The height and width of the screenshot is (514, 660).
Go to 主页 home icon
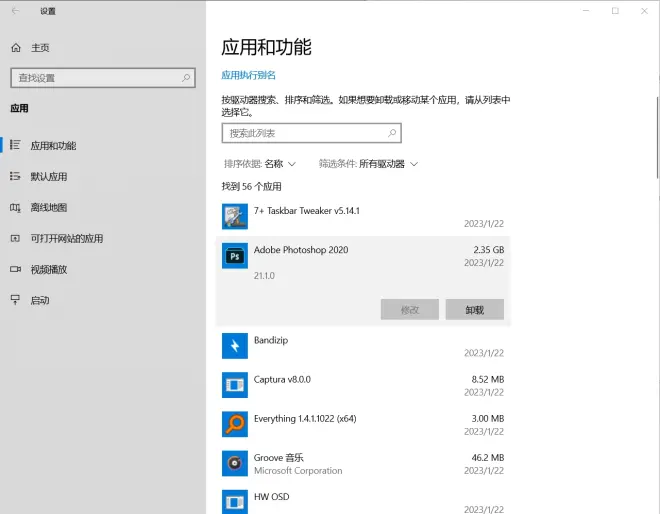[x=16, y=48]
